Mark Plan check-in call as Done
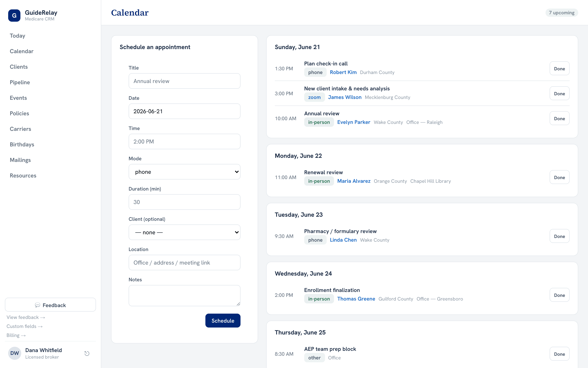 point(559,69)
